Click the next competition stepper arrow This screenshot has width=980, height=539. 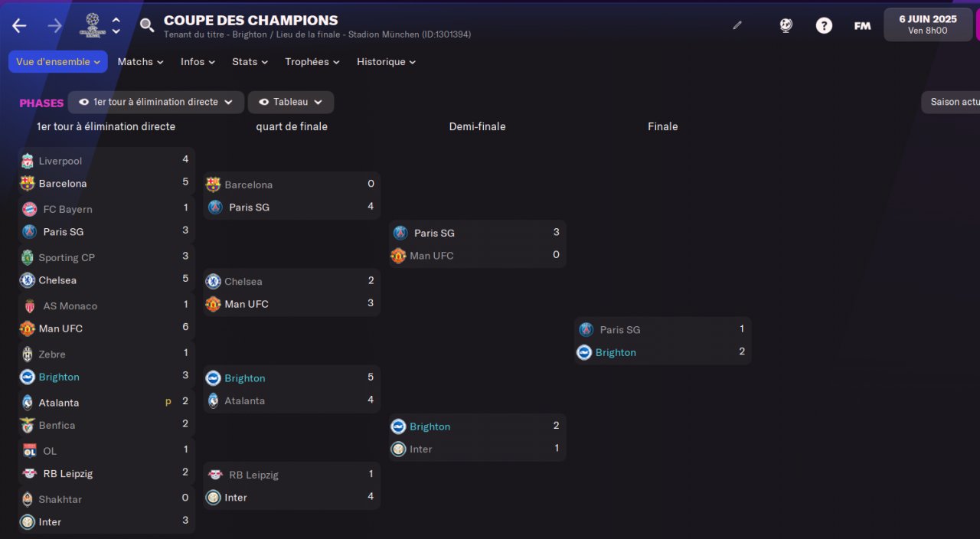(x=116, y=31)
